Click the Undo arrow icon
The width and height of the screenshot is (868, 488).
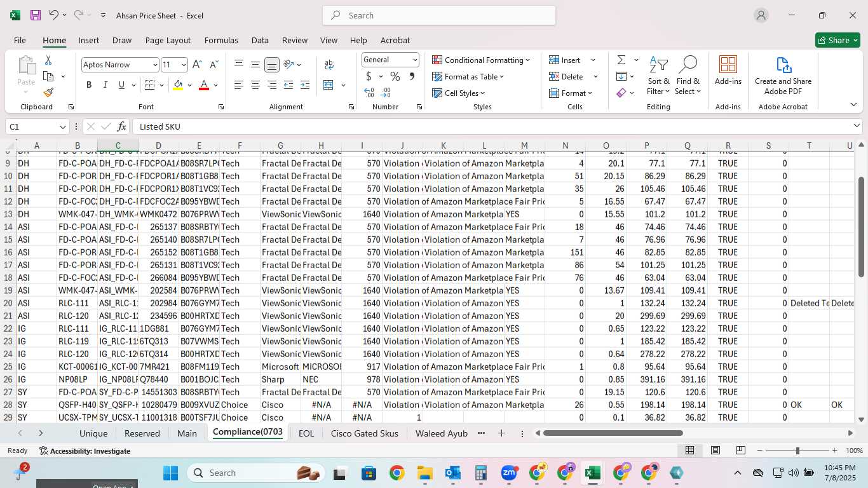click(54, 15)
